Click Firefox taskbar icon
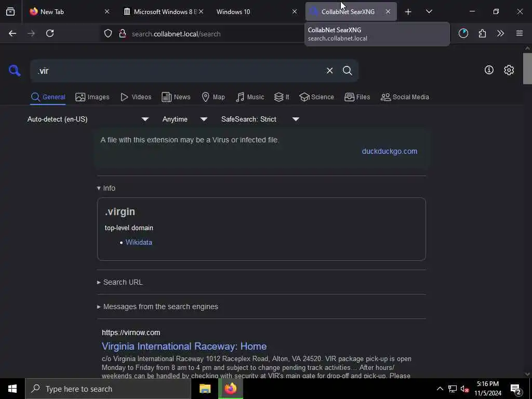 (230, 389)
